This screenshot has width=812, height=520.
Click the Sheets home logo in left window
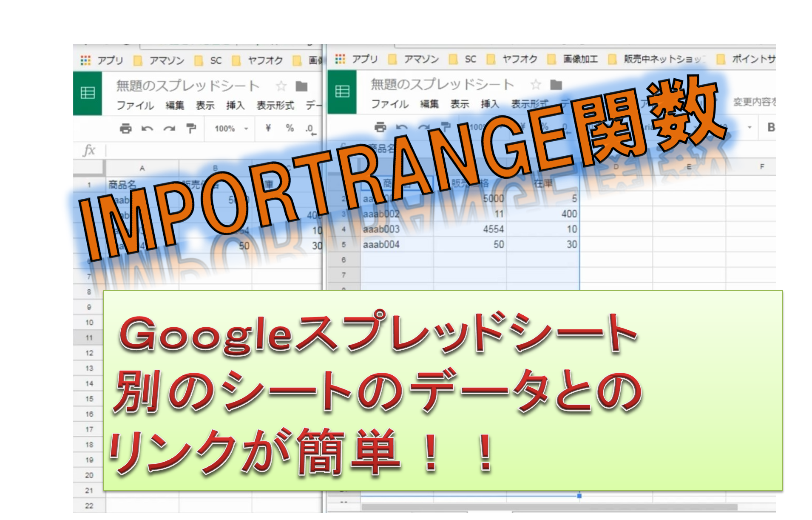click(x=88, y=93)
